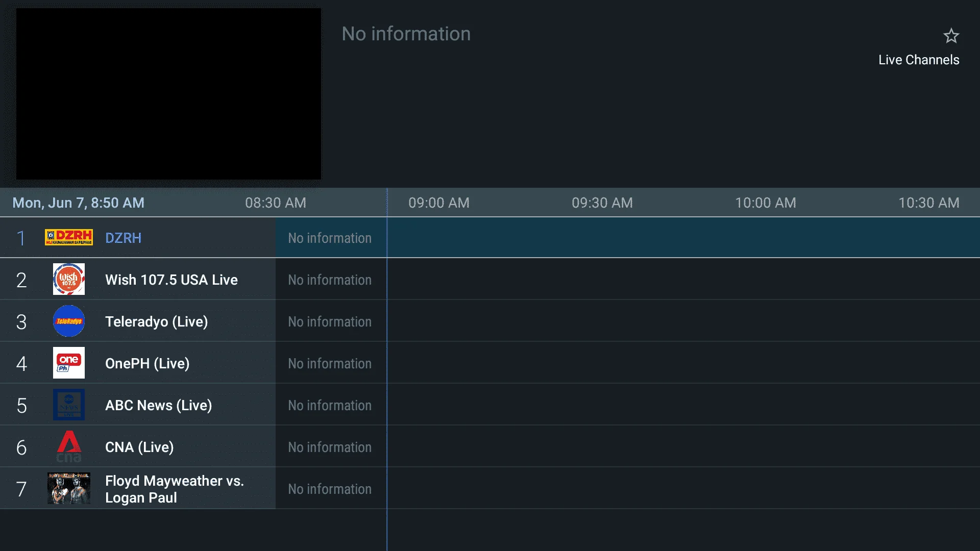Click channel number 5
980x551 pixels.
pyautogui.click(x=21, y=406)
